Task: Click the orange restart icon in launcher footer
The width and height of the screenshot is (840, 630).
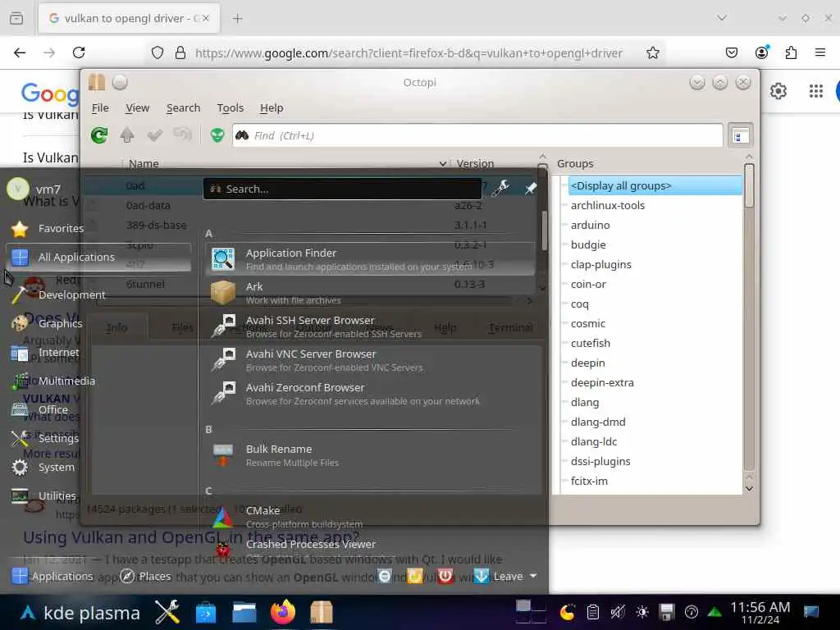Action: 414,576
